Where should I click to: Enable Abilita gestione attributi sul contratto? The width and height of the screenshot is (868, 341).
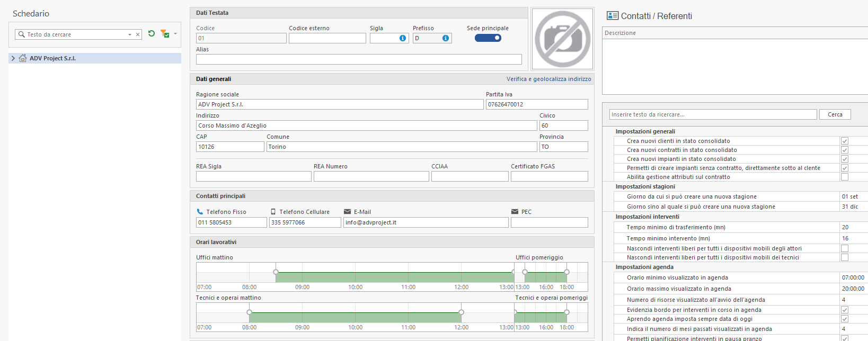tap(845, 177)
